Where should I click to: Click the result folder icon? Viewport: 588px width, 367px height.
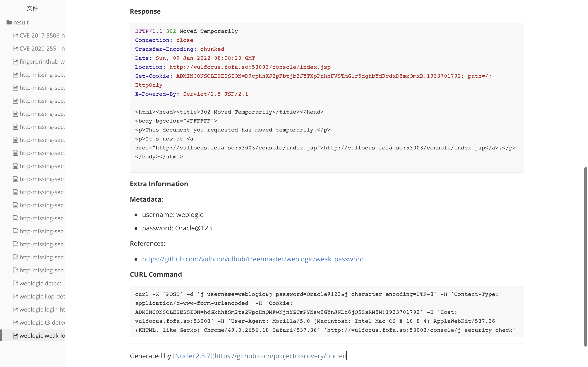[9, 22]
